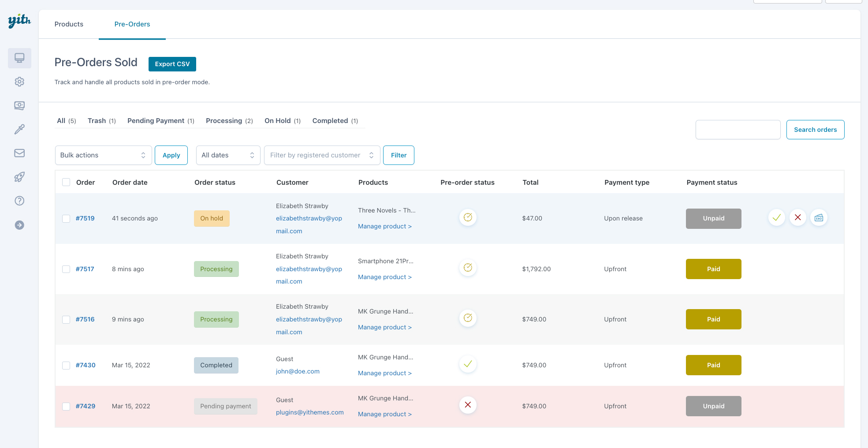Switch to the Products tab

click(69, 24)
